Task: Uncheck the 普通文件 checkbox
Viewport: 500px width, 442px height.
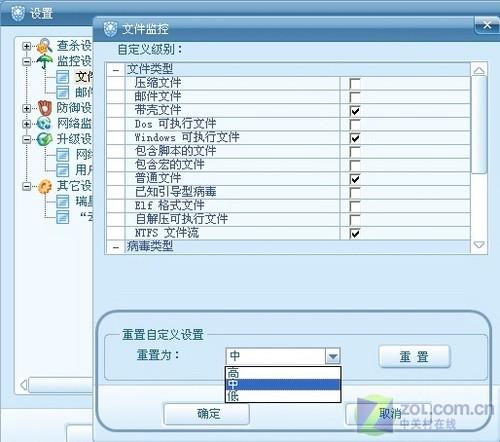Action: pos(355,179)
